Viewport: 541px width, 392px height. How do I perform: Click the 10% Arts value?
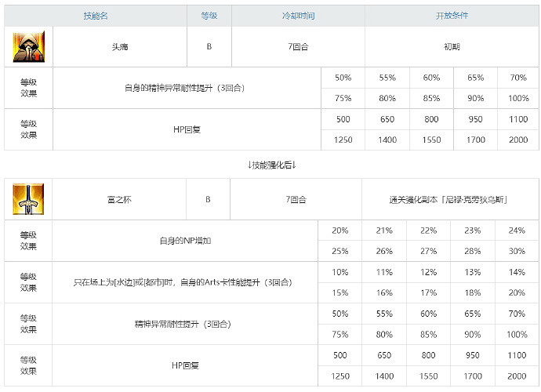pos(339,272)
